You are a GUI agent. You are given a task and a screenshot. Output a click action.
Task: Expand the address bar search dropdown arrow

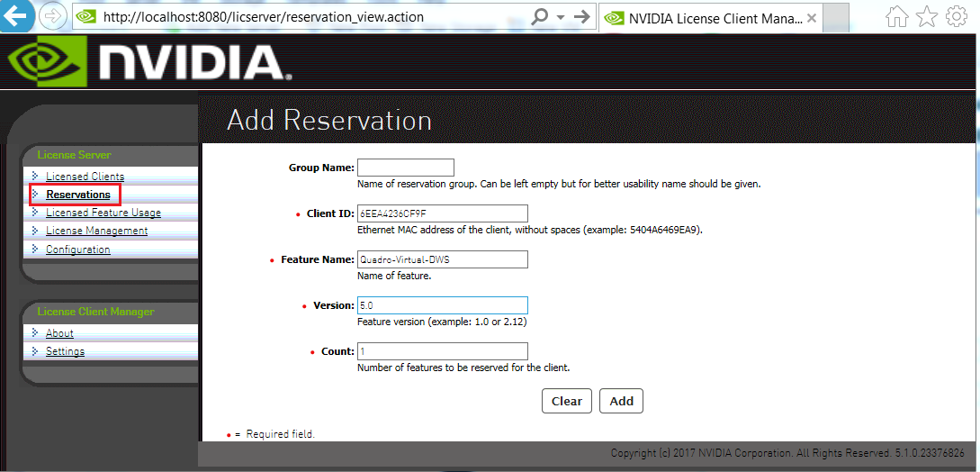point(561,17)
